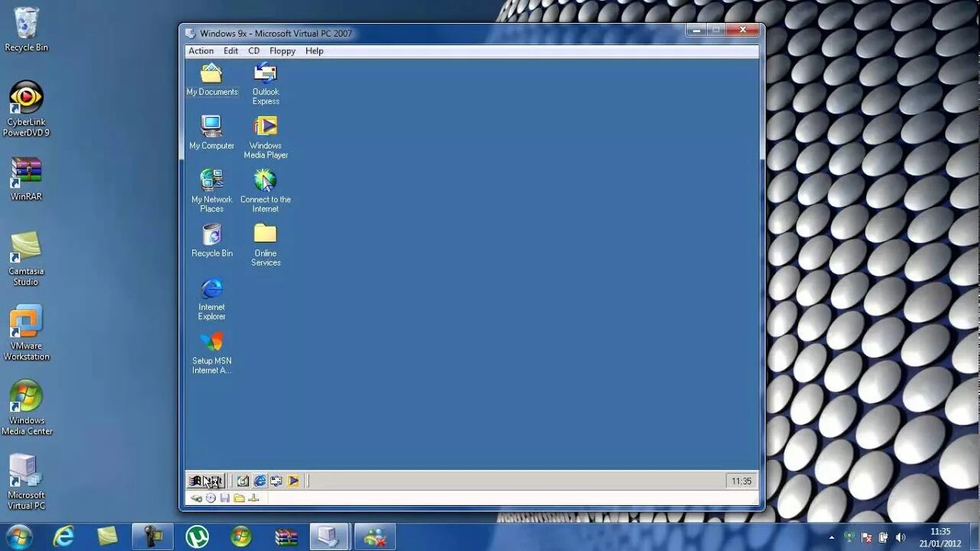Launch Outlook Express from guest quick launch
Screen dimensions: 980x551
(276, 481)
